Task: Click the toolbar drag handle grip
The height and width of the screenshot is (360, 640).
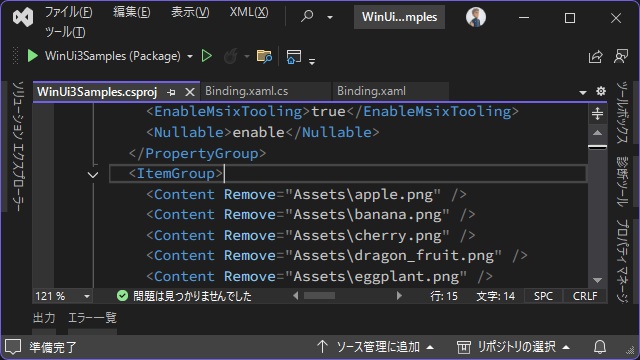Action: coord(16,56)
